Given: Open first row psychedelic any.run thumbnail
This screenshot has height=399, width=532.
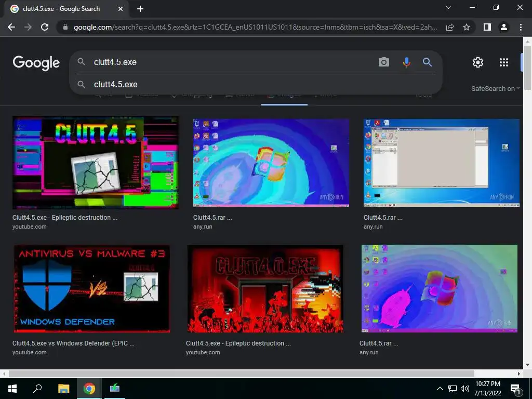Looking at the screenshot, I should (x=271, y=163).
